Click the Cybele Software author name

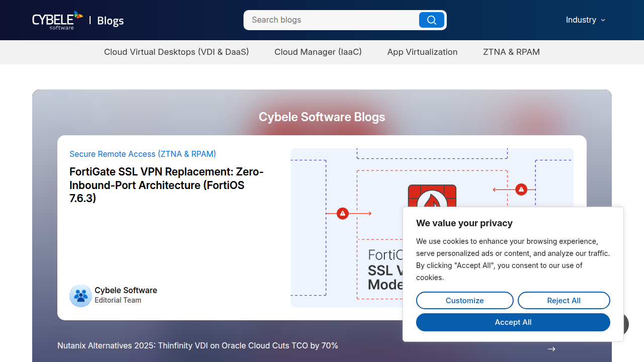126,290
